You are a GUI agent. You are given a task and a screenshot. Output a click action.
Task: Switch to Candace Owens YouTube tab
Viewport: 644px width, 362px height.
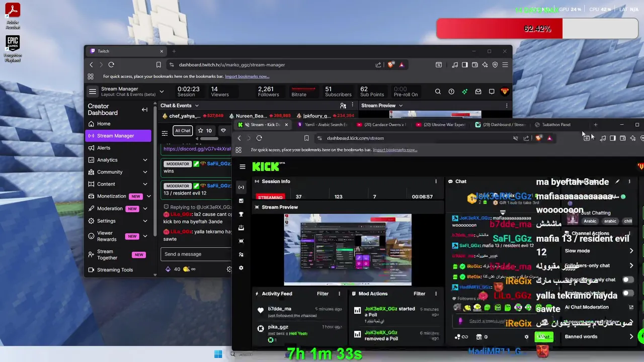tap(381, 125)
